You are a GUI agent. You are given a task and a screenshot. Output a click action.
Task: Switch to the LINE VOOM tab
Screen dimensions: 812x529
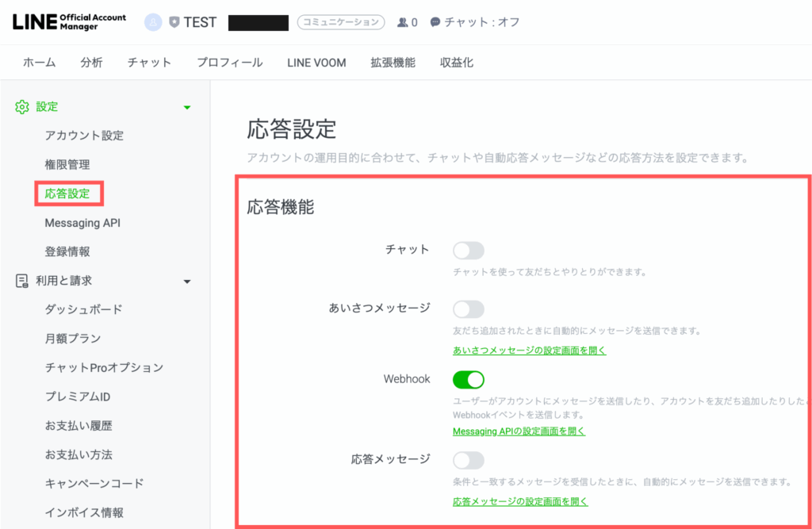pyautogui.click(x=316, y=63)
